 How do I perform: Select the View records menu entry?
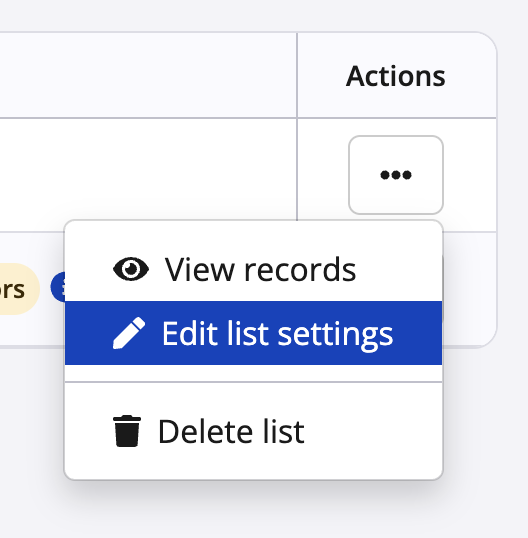(x=254, y=269)
